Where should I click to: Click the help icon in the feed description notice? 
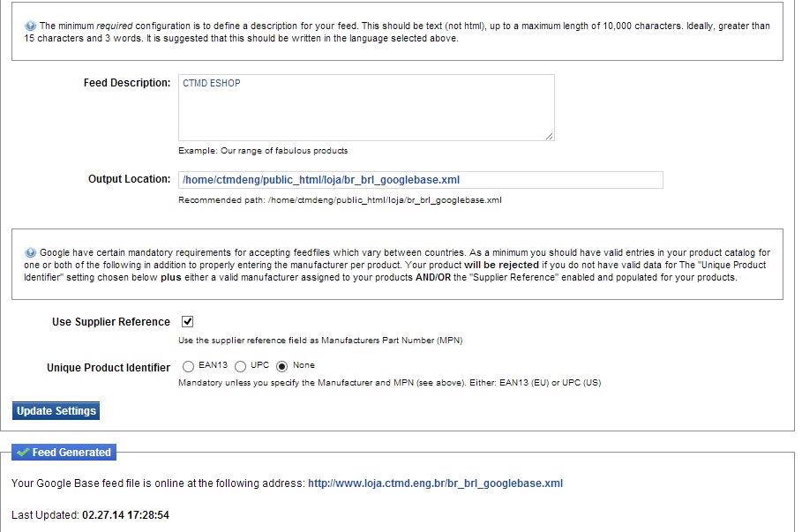pos(31,26)
